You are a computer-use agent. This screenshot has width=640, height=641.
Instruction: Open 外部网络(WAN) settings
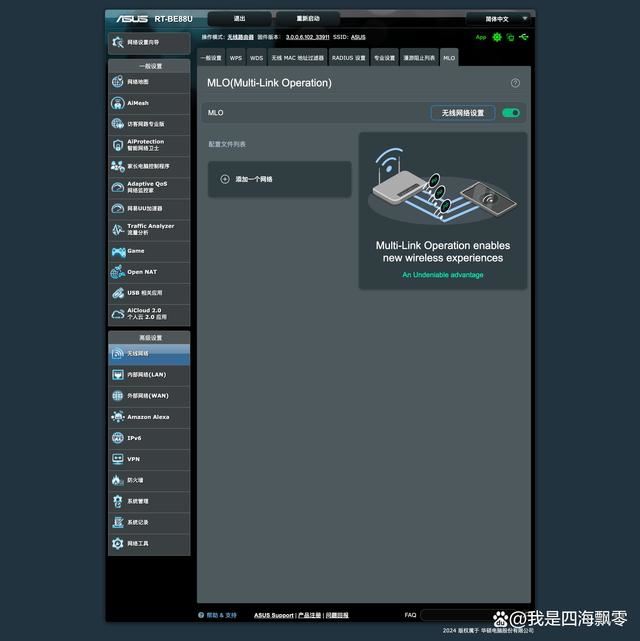149,396
